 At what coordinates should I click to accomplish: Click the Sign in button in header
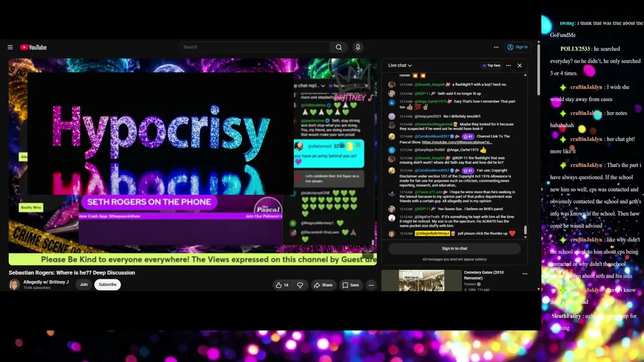point(517,47)
